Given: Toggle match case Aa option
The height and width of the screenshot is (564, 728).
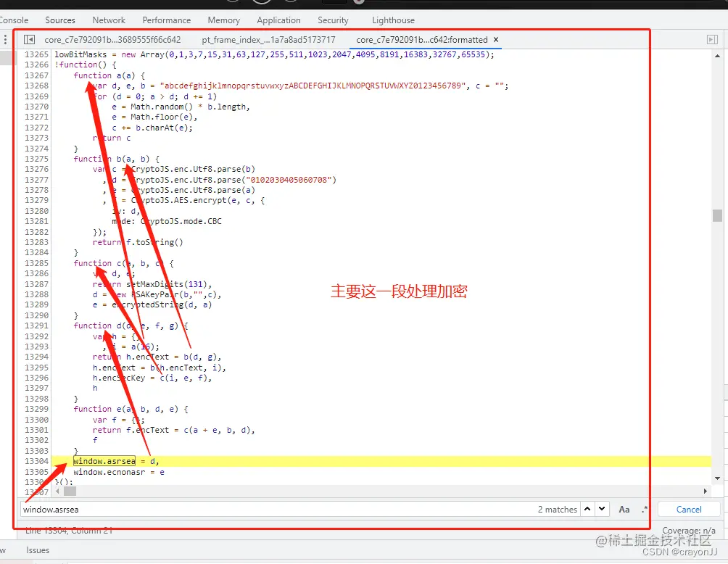Looking at the screenshot, I should [624, 509].
